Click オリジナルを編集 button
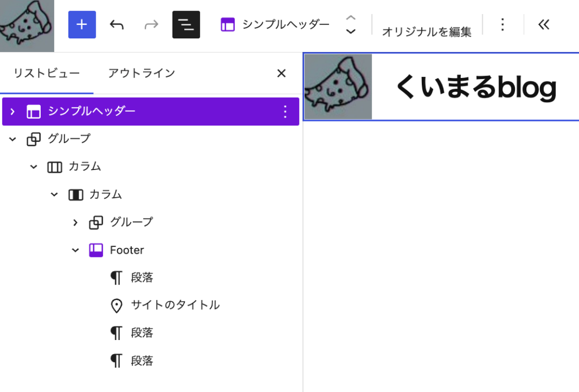This screenshot has width=579, height=392. 426,32
